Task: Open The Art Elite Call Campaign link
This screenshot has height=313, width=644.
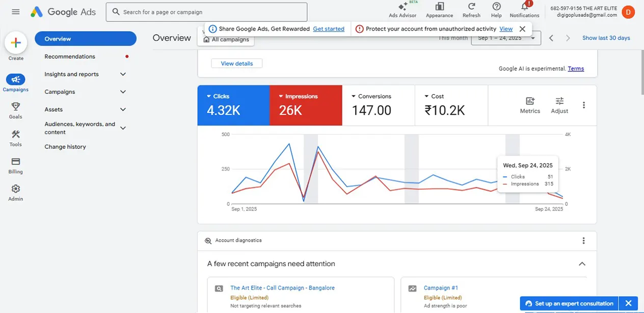Action: (282, 288)
